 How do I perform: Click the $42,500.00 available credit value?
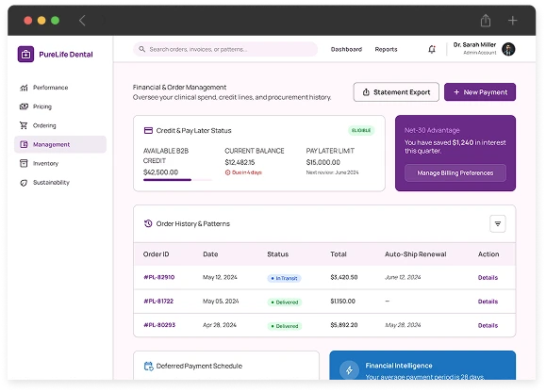[x=160, y=172]
